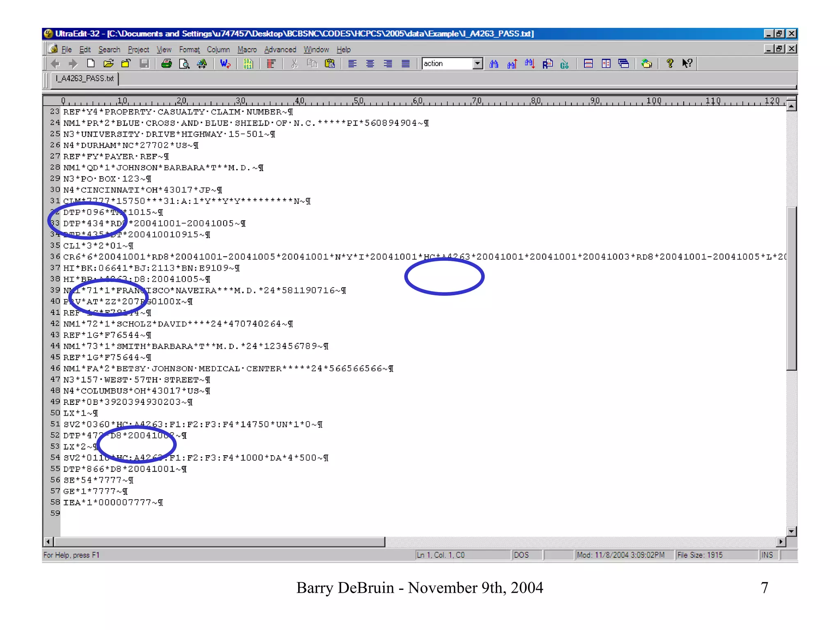This screenshot has height=630, width=840.
Task: Open Print Preview from the toolbar
Action: click(x=184, y=64)
